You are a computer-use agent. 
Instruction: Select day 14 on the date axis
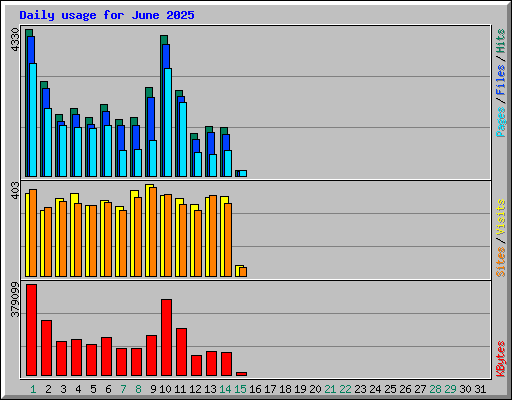pos(225,389)
